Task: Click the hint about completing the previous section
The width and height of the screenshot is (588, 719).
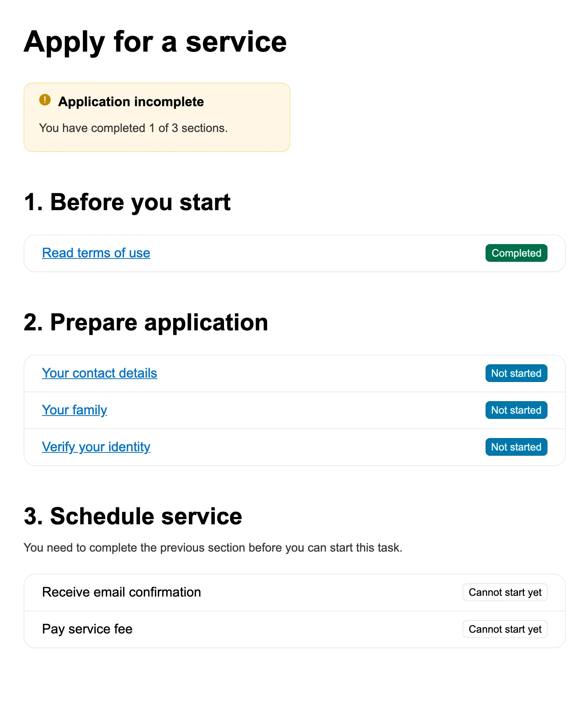Action: 213,548
